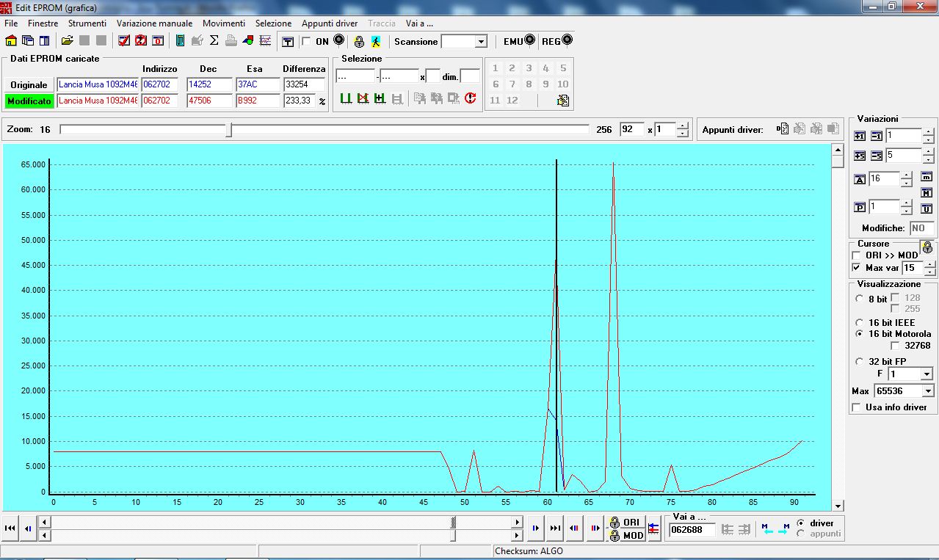
Task: Click the MOD lock button
Action: pyautogui.click(x=626, y=535)
